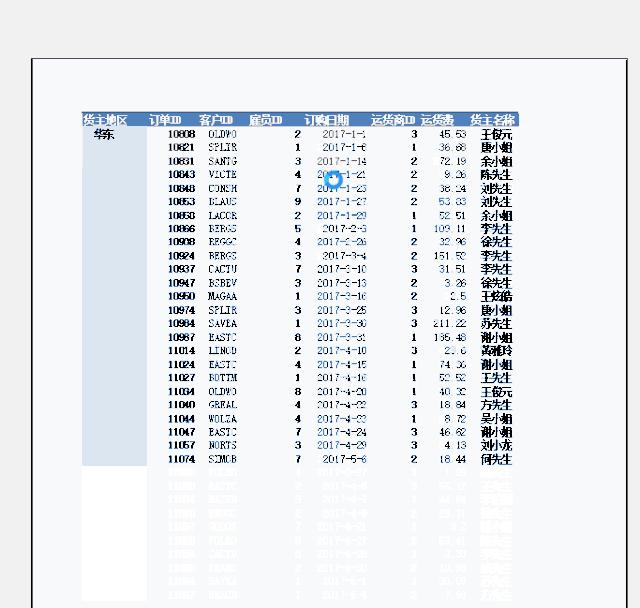Viewport: 640px width, 608px height.
Task: Click customer ID SAVEA
Action: [x=222, y=324]
